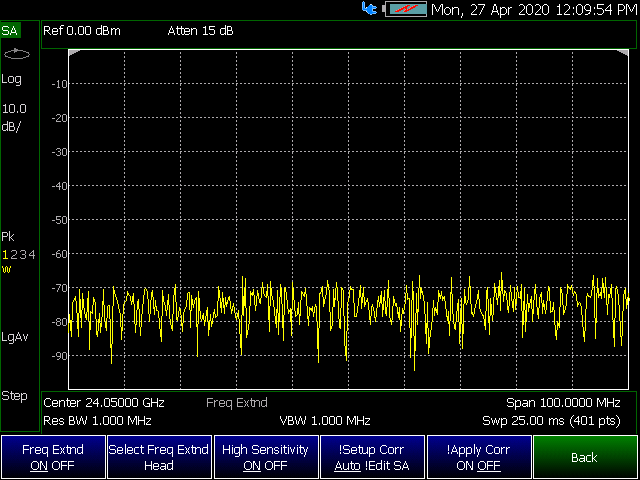This screenshot has width=640, height=480.
Task: Click the -90 y-axis gridline label
Action: tap(59, 356)
